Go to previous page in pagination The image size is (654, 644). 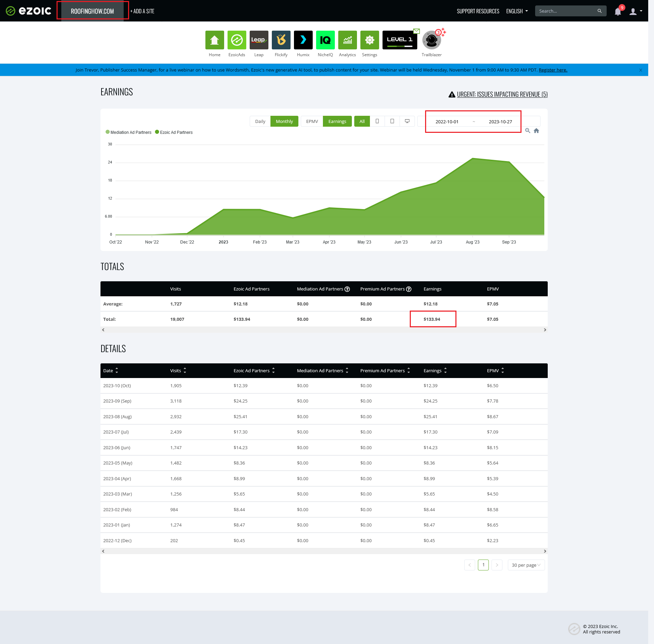pos(470,565)
